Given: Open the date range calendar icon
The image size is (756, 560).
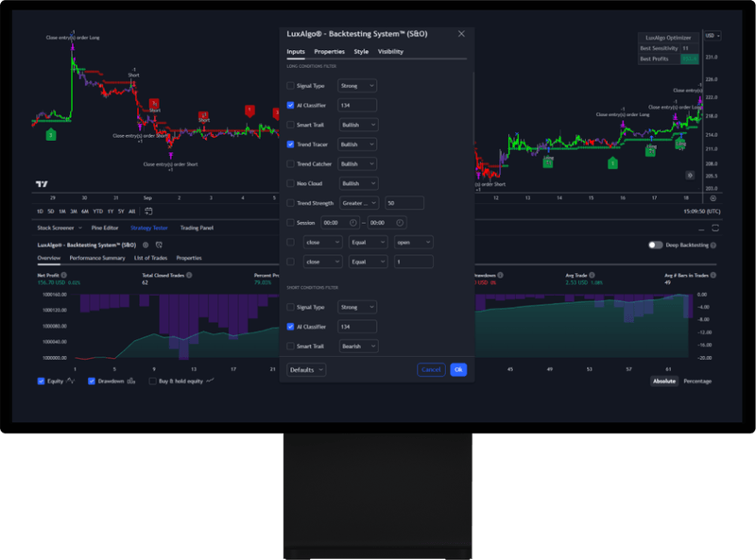Looking at the screenshot, I should 148,212.
